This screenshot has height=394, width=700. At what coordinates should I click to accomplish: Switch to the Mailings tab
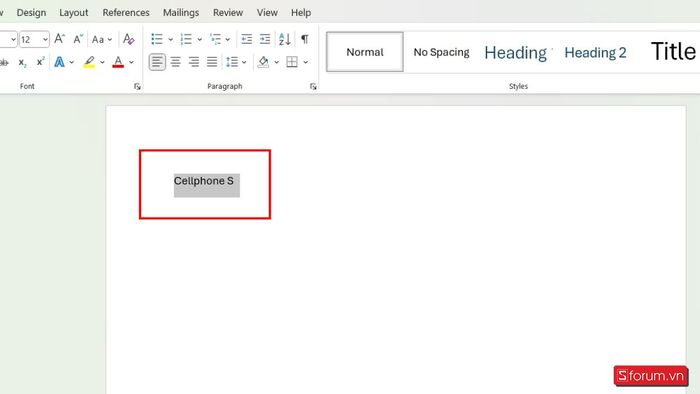(181, 12)
